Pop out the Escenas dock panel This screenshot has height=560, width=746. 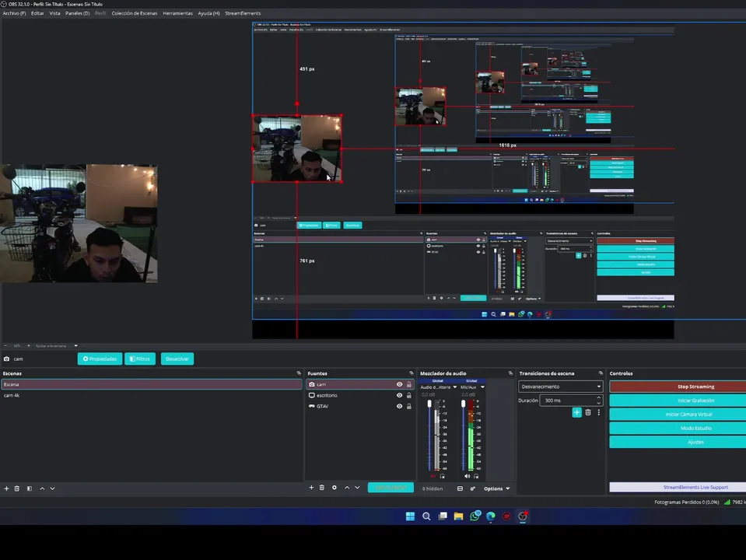coord(299,373)
